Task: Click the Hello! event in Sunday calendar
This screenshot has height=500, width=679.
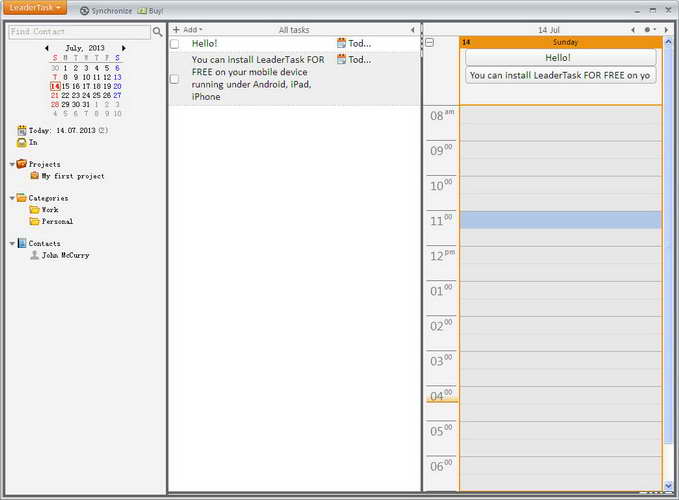Action: [559, 58]
